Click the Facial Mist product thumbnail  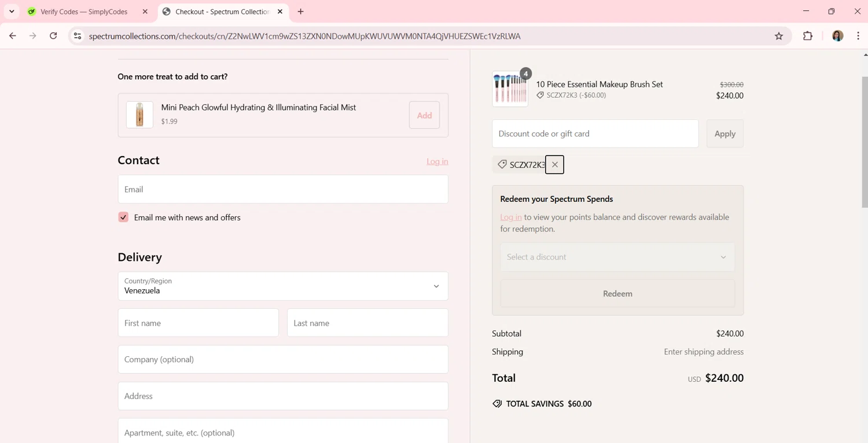139,115
